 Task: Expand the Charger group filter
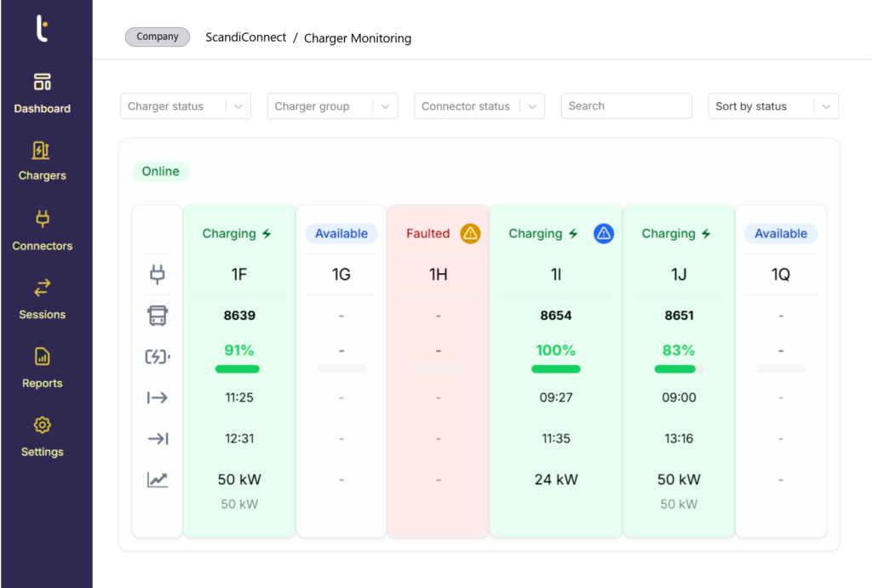332,106
